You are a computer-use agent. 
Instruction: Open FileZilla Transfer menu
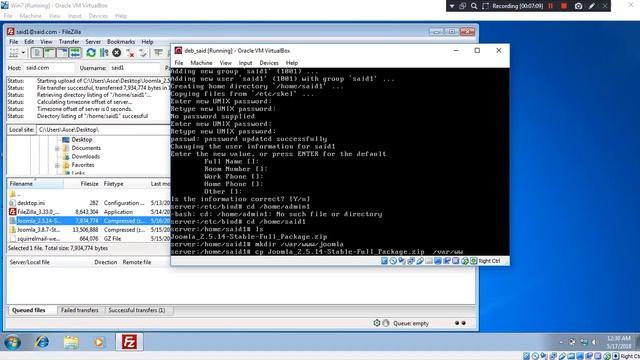69,42
